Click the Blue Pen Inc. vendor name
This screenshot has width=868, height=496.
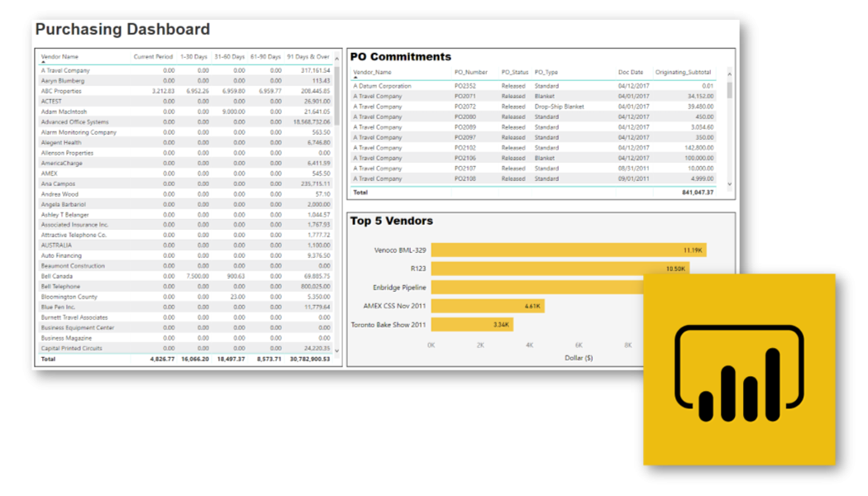pyautogui.click(x=58, y=308)
